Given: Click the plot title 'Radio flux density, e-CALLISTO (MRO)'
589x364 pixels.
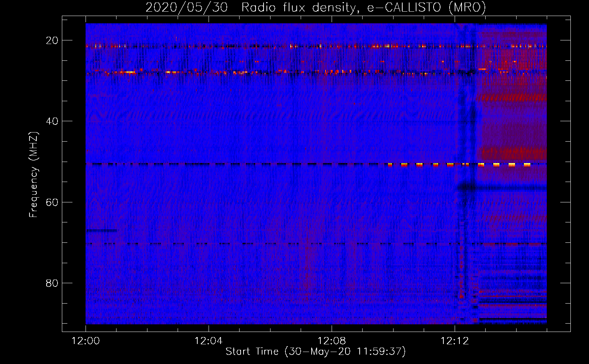Looking at the screenshot, I should [364, 7].
